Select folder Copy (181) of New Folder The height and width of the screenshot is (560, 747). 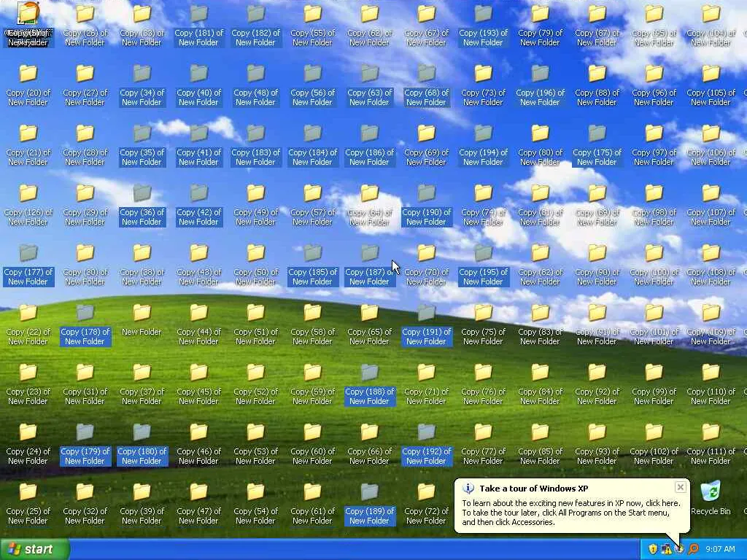pyautogui.click(x=198, y=26)
